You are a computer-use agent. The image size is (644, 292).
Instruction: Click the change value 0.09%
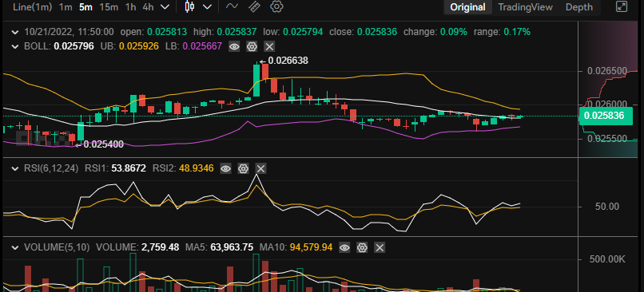(455, 32)
